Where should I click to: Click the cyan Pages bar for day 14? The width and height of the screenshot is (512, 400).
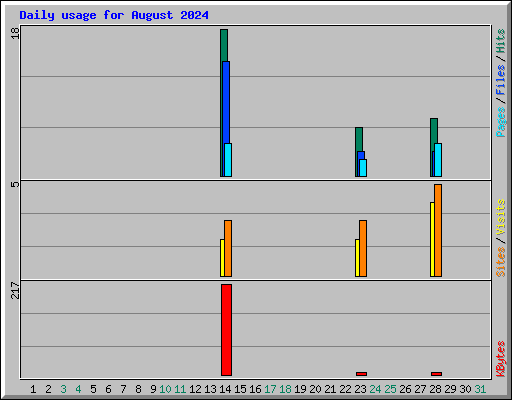228,160
